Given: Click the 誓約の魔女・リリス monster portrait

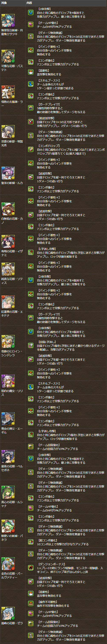Looking at the screenshot, I should pyautogui.click(x=8, y=381).
